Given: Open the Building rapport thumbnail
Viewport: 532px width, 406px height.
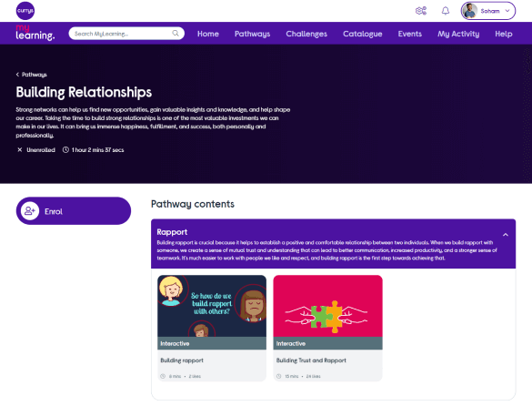Looking at the screenshot, I should tap(212, 306).
